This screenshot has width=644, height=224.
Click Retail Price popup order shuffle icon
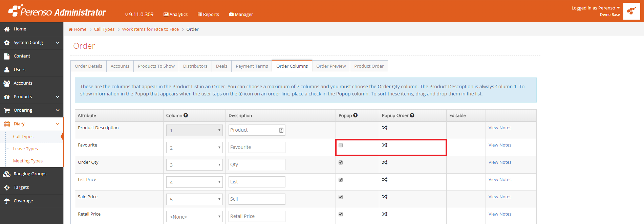(385, 214)
